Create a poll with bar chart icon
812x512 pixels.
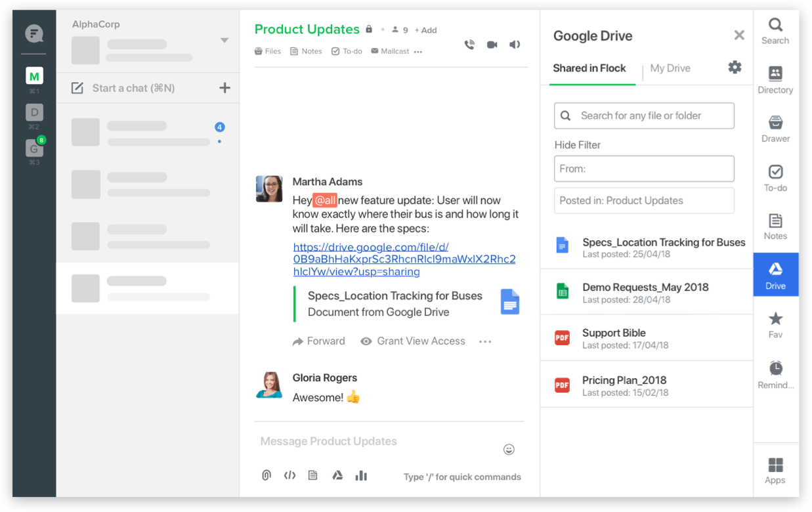click(x=361, y=475)
